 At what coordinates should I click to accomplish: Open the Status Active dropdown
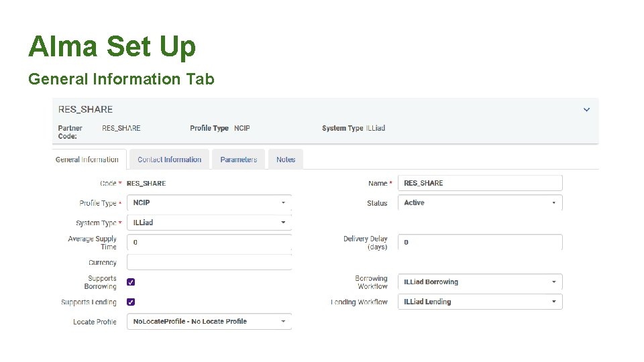[x=480, y=202]
